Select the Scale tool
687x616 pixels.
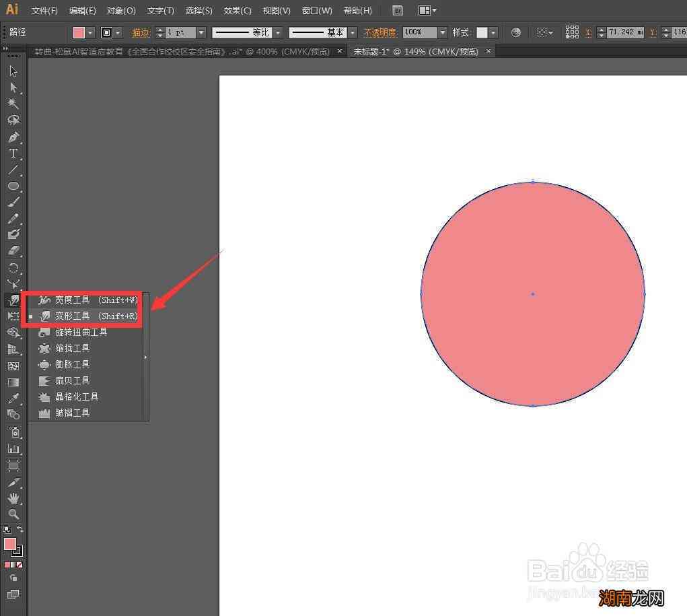point(13,283)
